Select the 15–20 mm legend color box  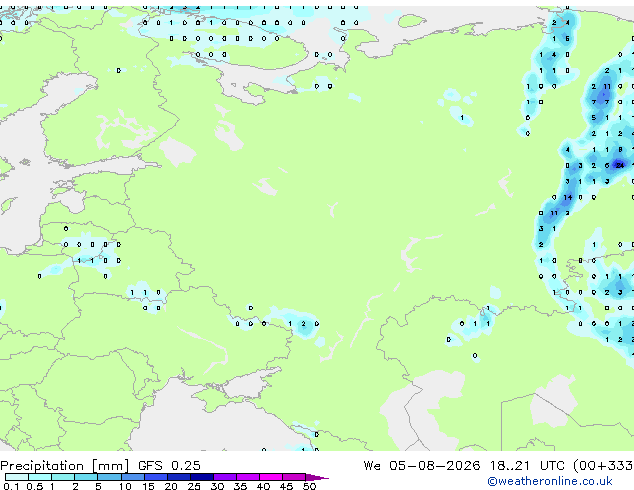[x=156, y=477]
